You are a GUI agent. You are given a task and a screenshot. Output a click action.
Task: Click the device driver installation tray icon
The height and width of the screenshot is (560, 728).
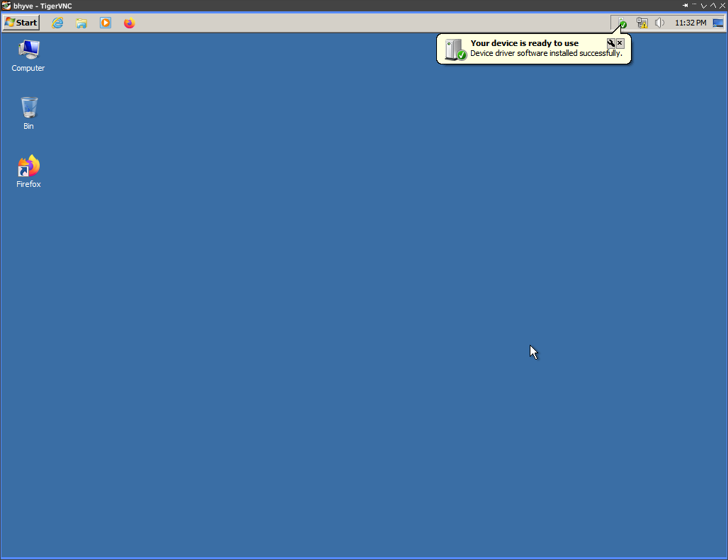pyautogui.click(x=622, y=23)
